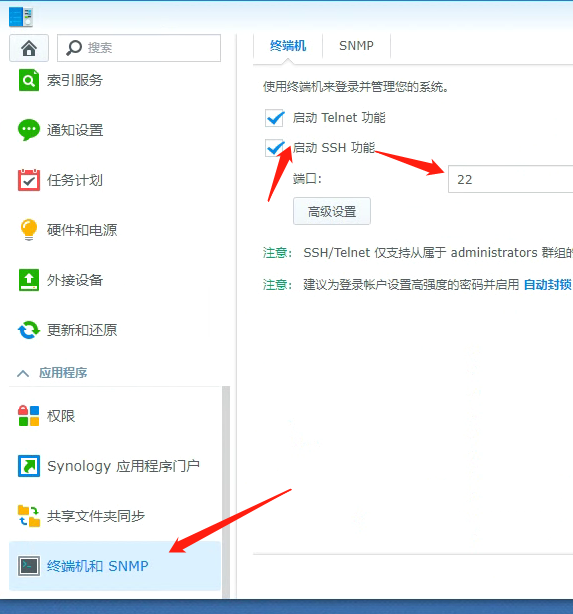Open 通知设置 chat bubble icon
This screenshot has height=614, width=573.
point(29,130)
